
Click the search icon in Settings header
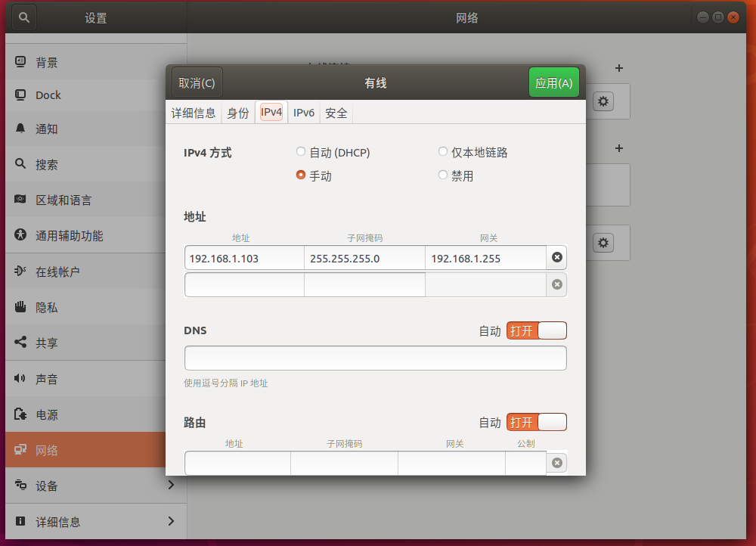pos(23,18)
